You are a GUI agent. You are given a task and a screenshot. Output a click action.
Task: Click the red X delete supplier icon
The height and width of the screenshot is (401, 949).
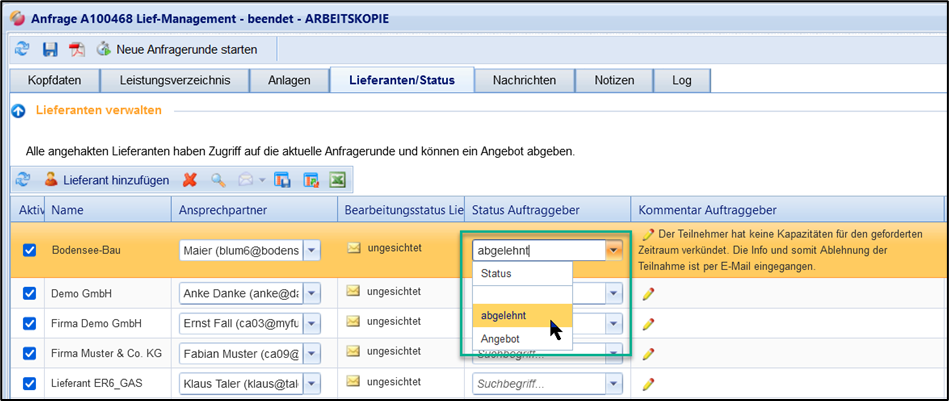pos(190,180)
